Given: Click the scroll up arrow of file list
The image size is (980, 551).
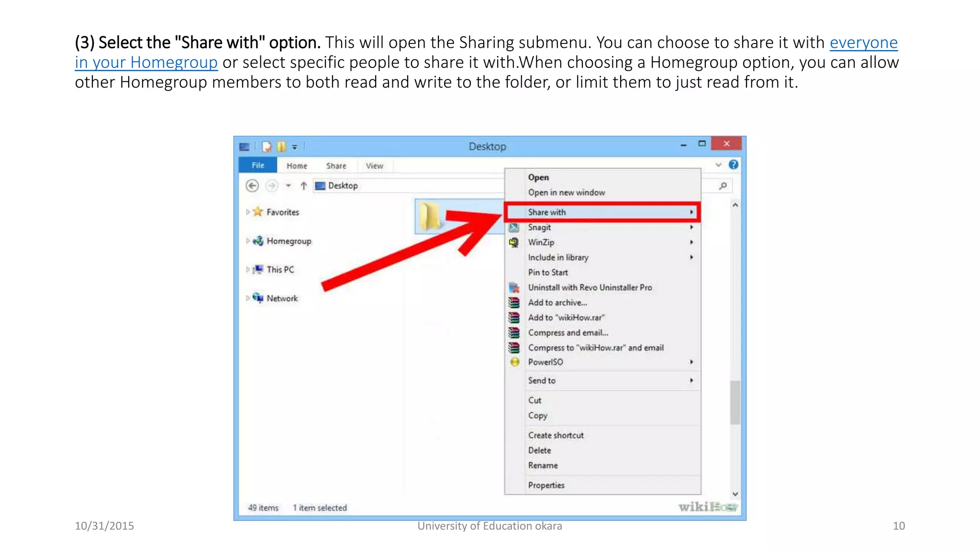Looking at the screenshot, I should tap(735, 205).
